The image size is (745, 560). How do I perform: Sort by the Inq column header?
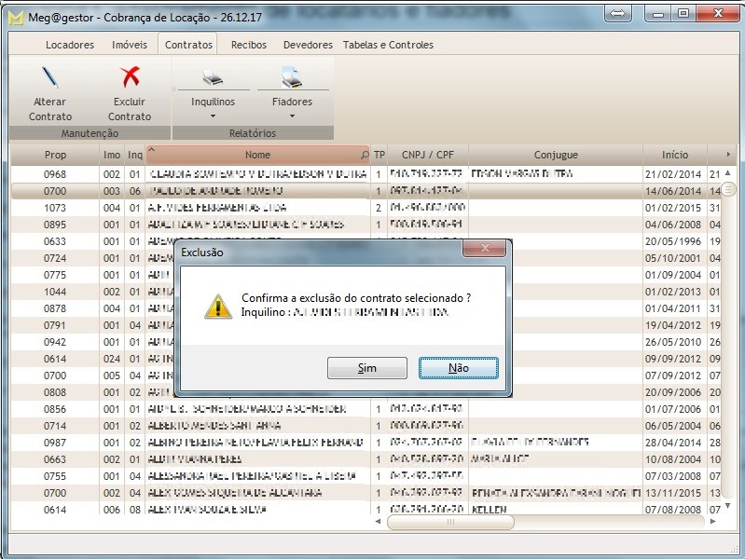pos(135,155)
